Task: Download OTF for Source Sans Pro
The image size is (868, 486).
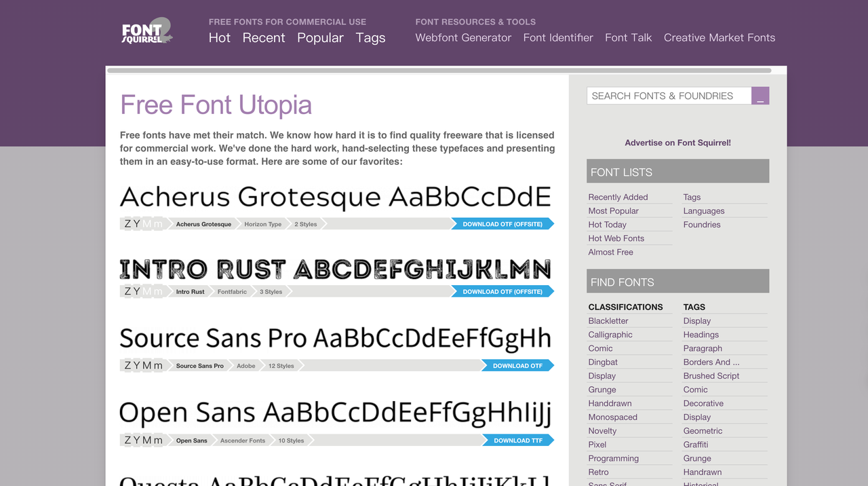Action: (517, 366)
